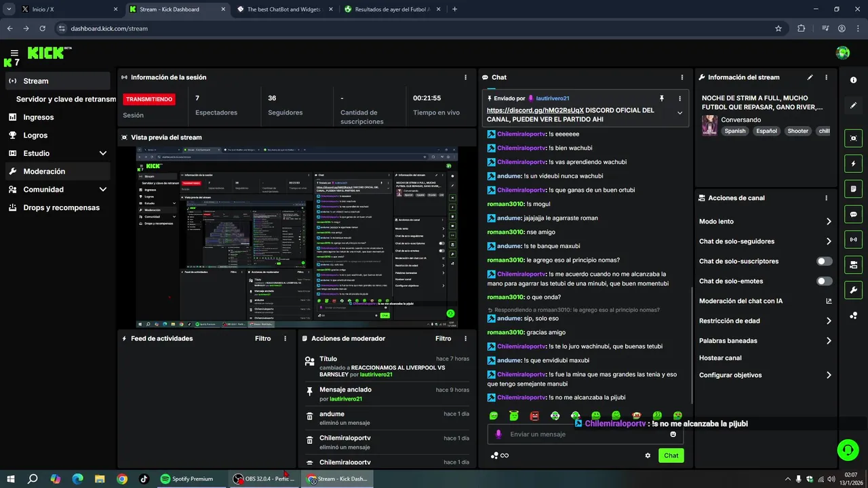The height and width of the screenshot is (488, 868).
Task: Open Restricción de edad arrow
Action: [x=829, y=321]
